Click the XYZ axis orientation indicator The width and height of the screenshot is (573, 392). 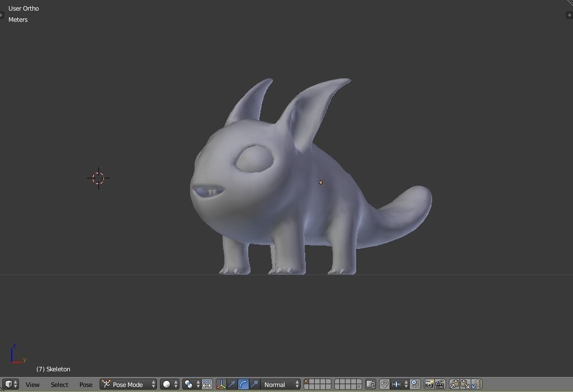point(17,353)
